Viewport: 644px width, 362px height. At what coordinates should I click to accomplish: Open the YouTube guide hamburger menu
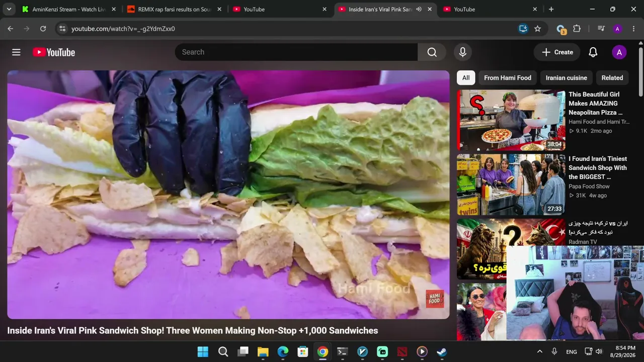tap(16, 52)
